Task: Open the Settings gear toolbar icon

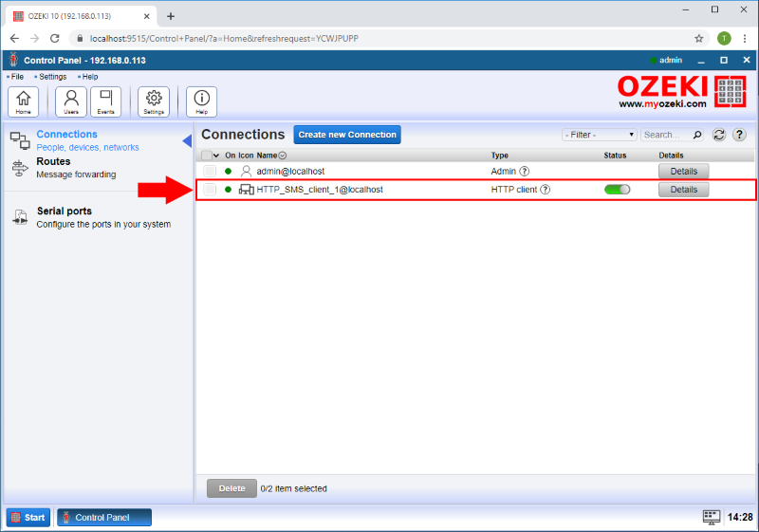Action: point(154,101)
